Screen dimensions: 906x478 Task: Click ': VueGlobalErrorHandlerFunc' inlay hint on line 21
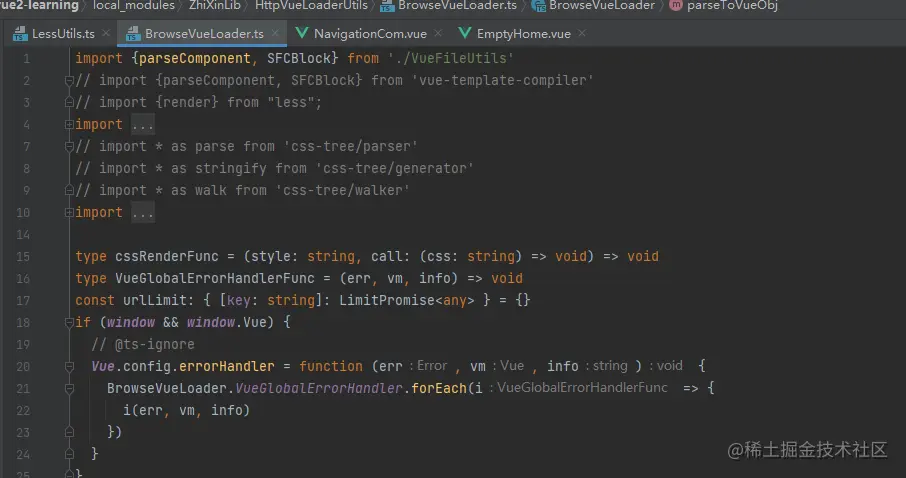click(578, 388)
